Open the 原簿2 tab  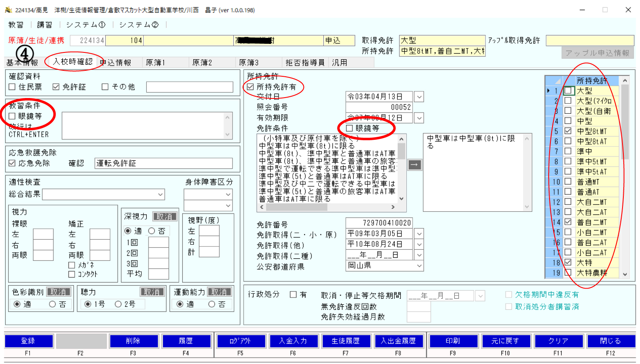click(202, 63)
